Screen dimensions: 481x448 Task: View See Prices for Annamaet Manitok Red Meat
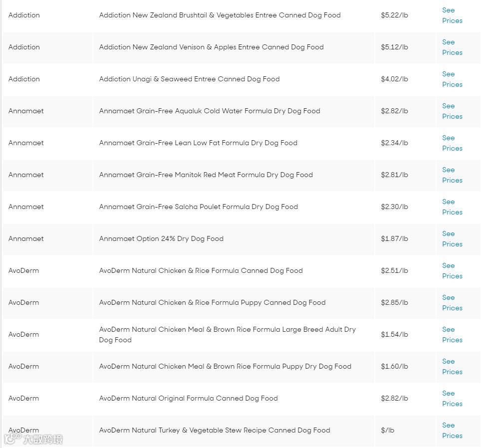(452, 175)
